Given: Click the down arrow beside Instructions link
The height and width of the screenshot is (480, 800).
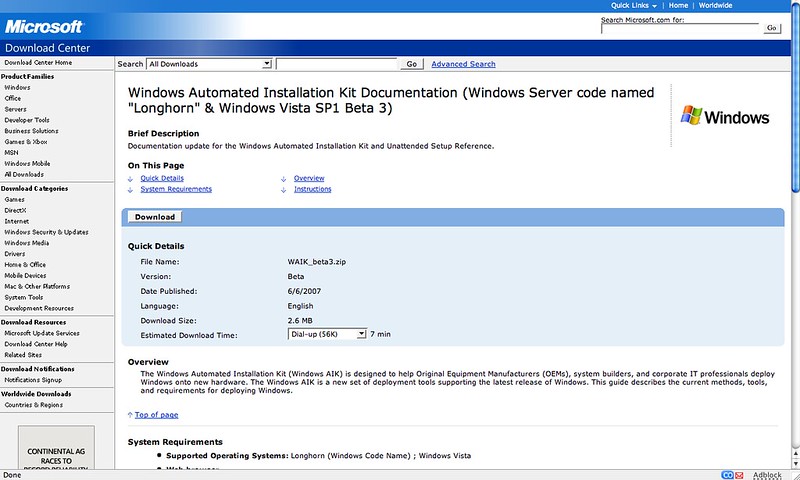Looking at the screenshot, I should 283,190.
